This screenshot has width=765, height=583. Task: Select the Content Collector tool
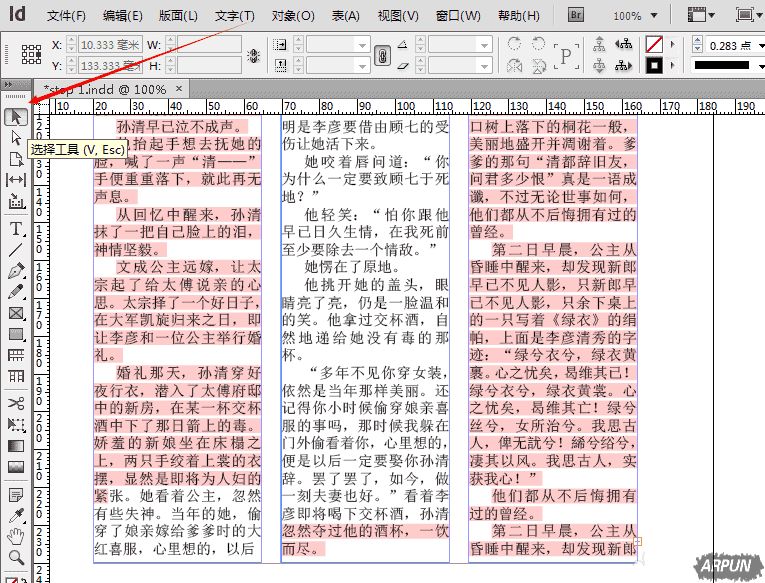tap(16, 201)
